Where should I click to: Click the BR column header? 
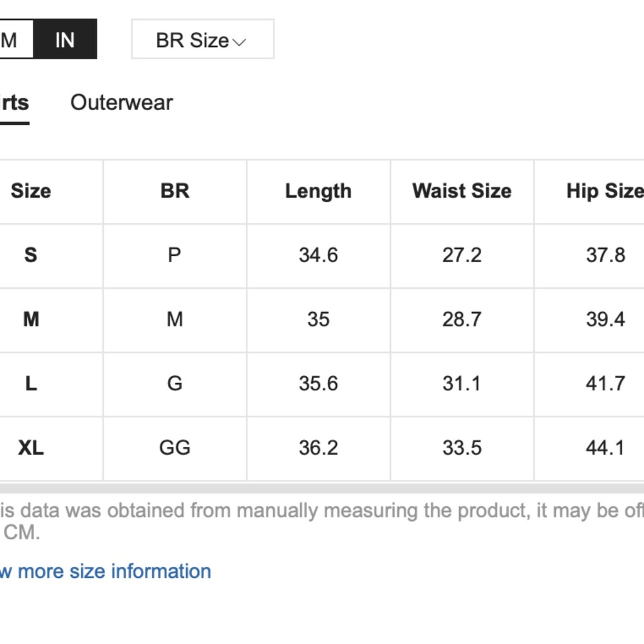(175, 191)
